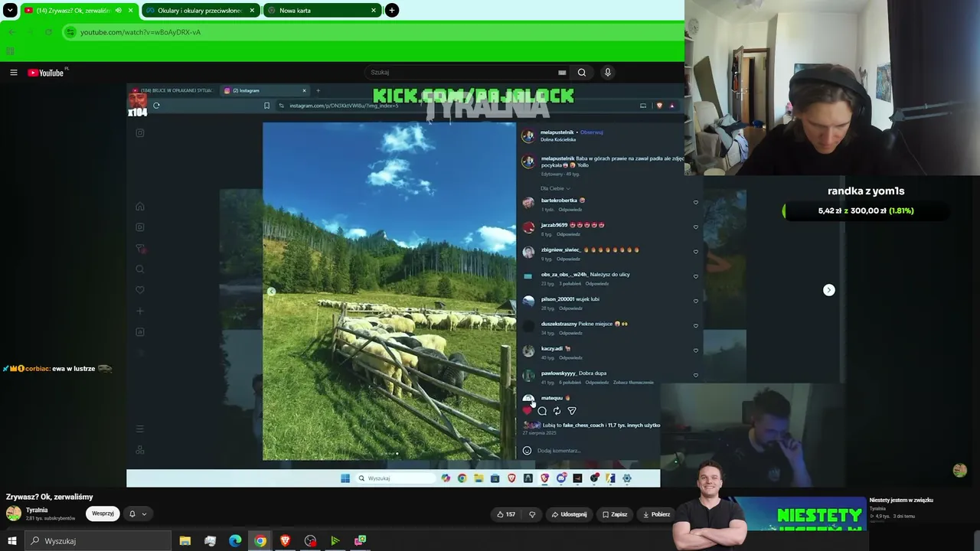Expand the 'Dla Ciebie' comment sort dropdown
Screen dimensions: 980x551
click(x=555, y=188)
